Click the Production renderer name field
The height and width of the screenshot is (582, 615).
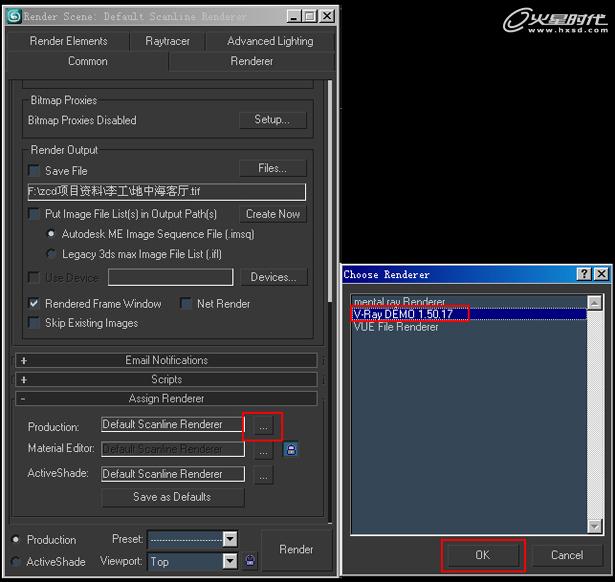point(173,425)
